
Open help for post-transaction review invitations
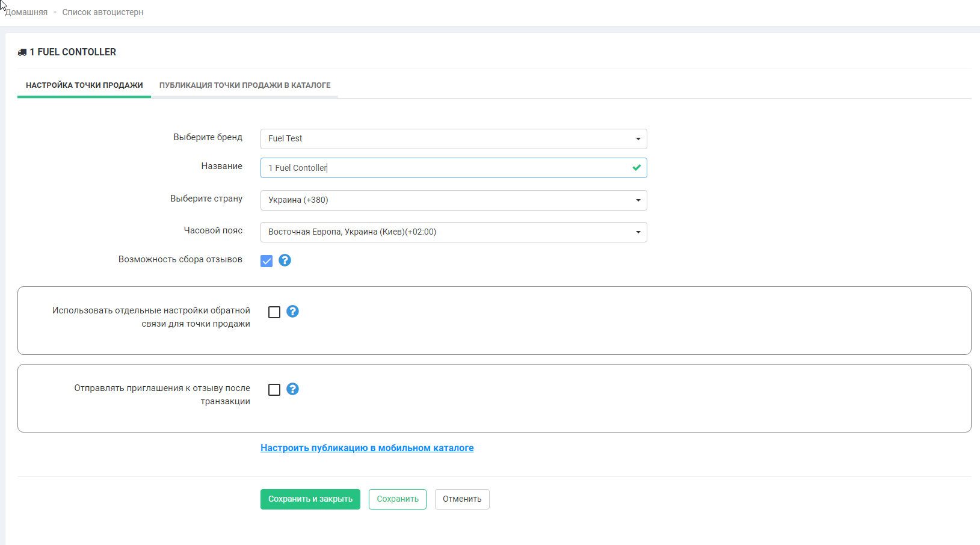coord(292,389)
